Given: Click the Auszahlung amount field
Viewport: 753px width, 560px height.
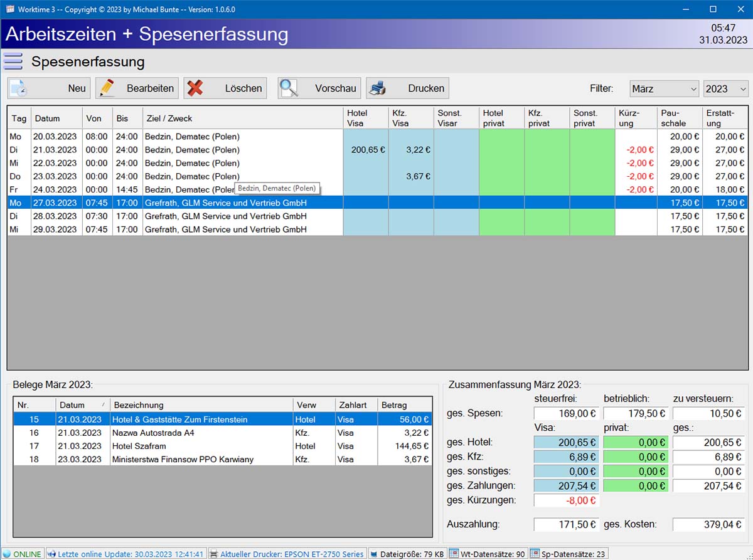Looking at the screenshot, I should (x=565, y=524).
